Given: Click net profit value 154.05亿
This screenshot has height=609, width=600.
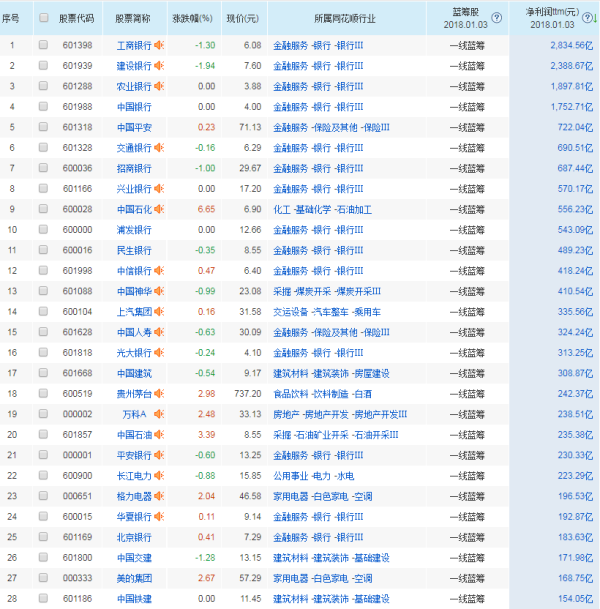Looking at the screenshot, I should (x=575, y=599).
